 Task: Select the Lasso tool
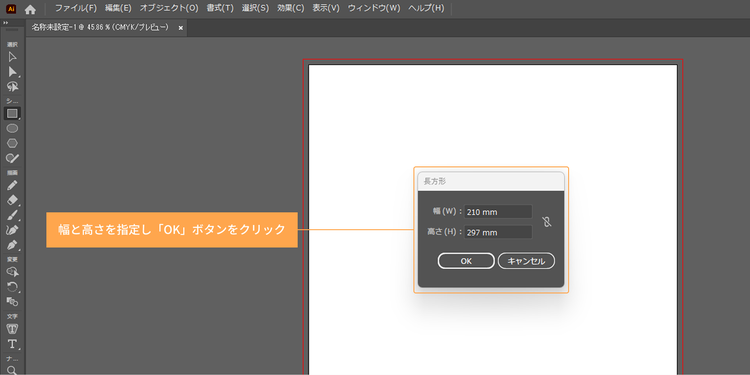point(12,87)
